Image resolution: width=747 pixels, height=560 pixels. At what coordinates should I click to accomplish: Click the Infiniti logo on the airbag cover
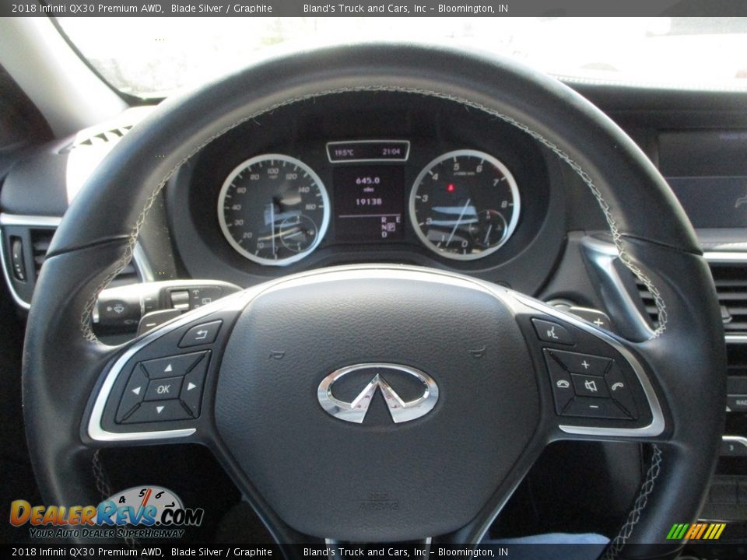tap(378, 393)
